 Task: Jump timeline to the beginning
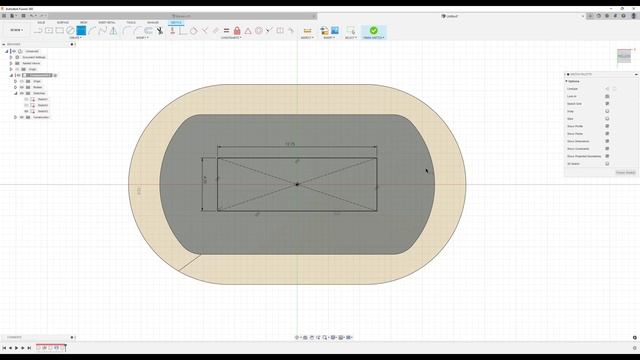(x=4, y=348)
